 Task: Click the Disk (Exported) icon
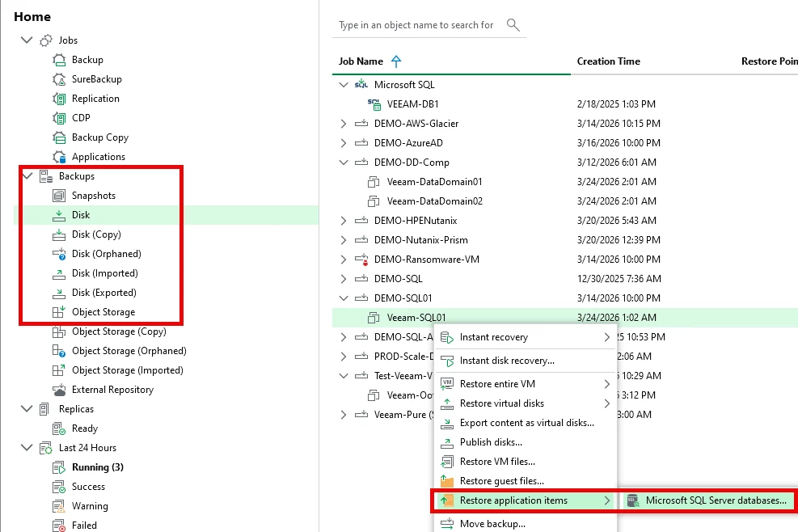[59, 293]
